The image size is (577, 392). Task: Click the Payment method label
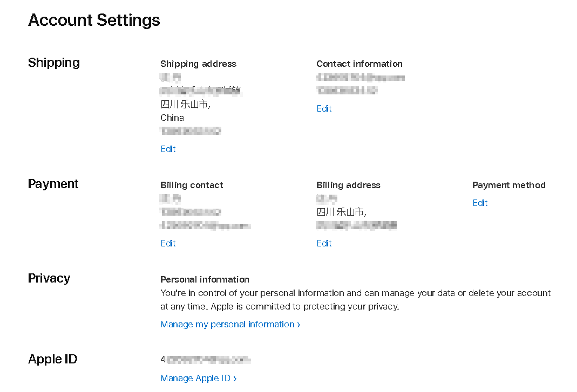pyautogui.click(x=508, y=185)
